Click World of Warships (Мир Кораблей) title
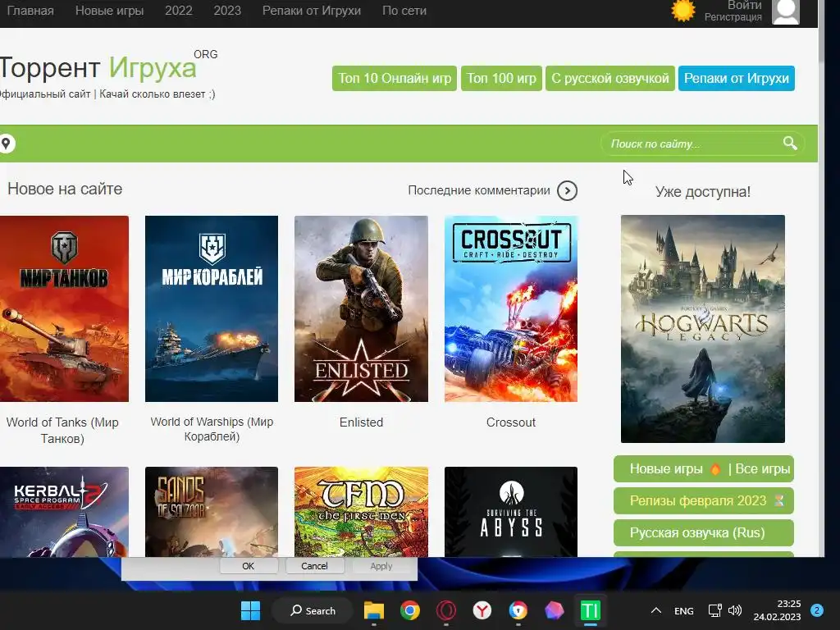This screenshot has width=840, height=630. point(212,429)
